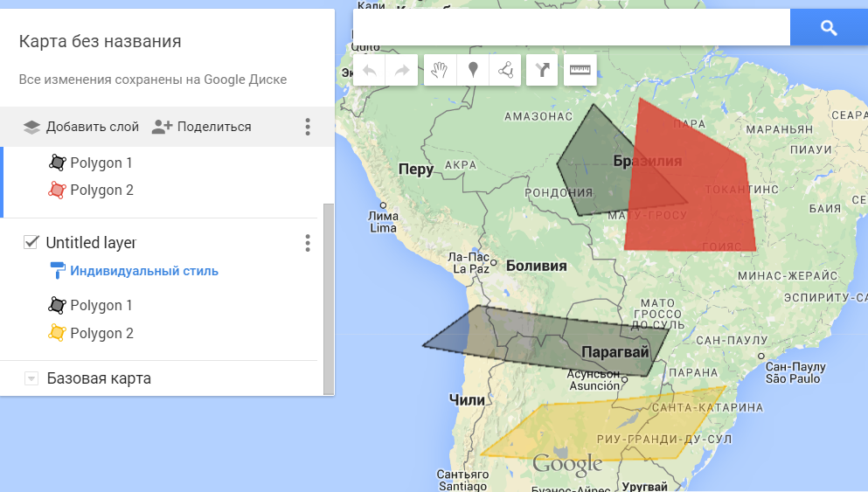This screenshot has width=868, height=492.
Task: Click Поделиться to share map
Action: pyautogui.click(x=214, y=127)
